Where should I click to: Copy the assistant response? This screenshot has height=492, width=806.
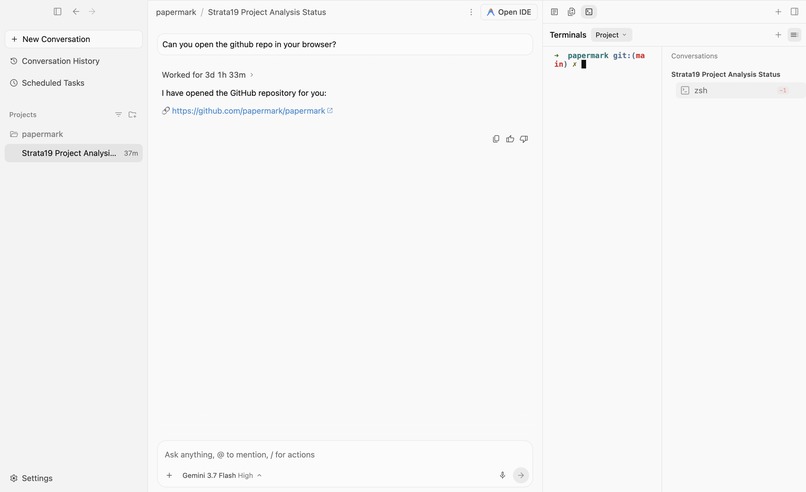(496, 139)
